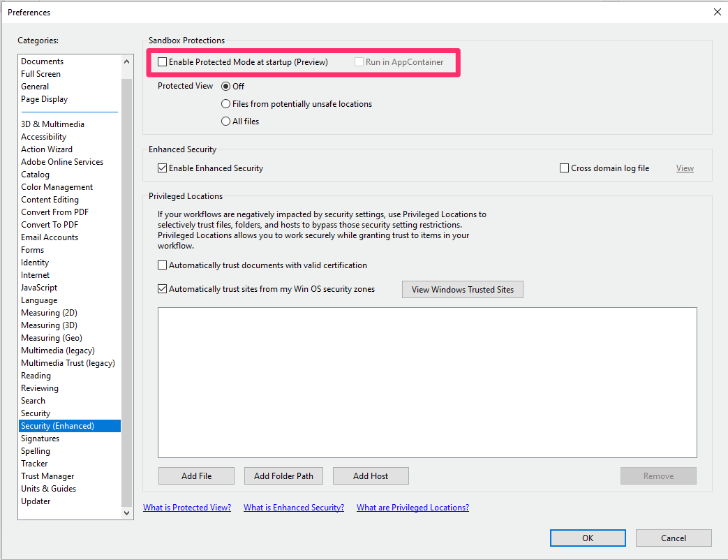Open What is Protected View link
The width and height of the screenshot is (728, 560).
187,508
